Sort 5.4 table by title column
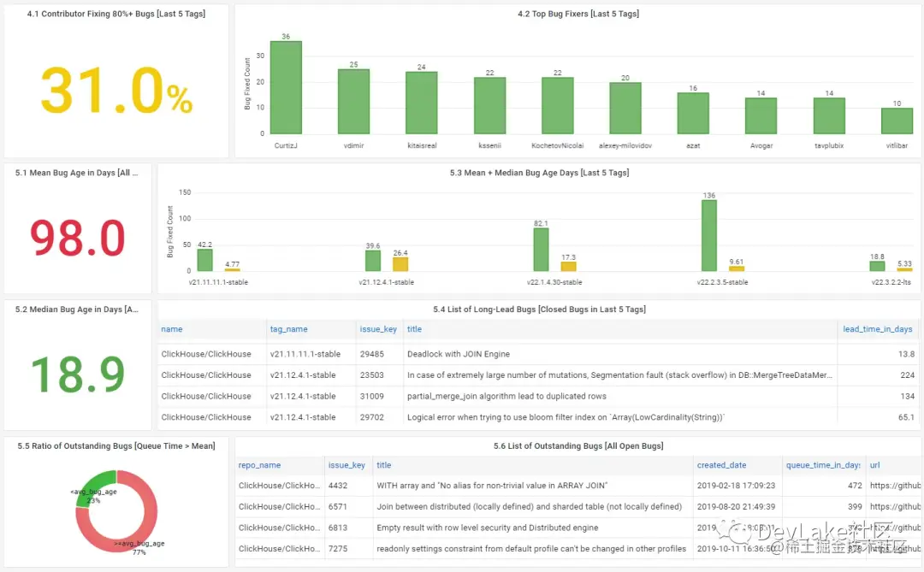Image resolution: width=924 pixels, height=572 pixels. [414, 329]
